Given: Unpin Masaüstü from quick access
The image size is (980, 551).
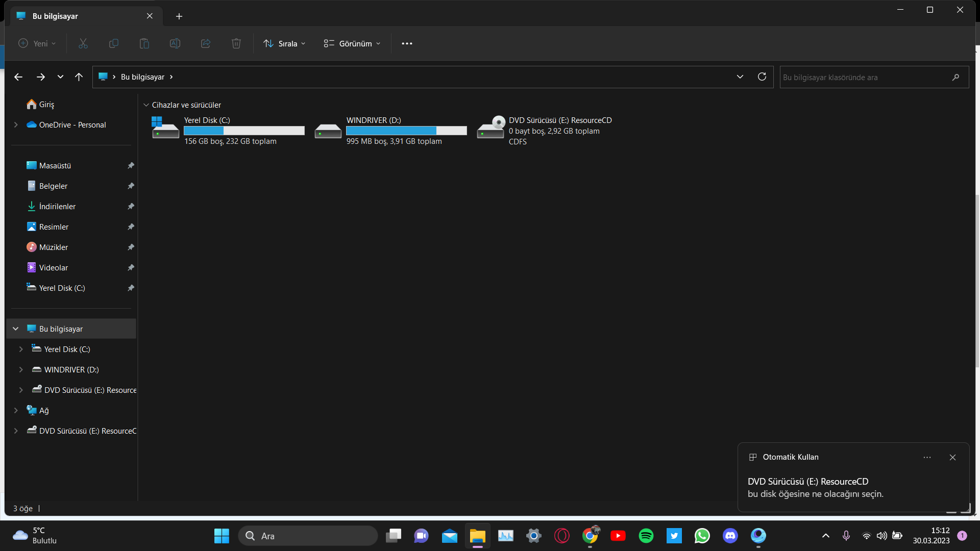Looking at the screenshot, I should (x=131, y=165).
